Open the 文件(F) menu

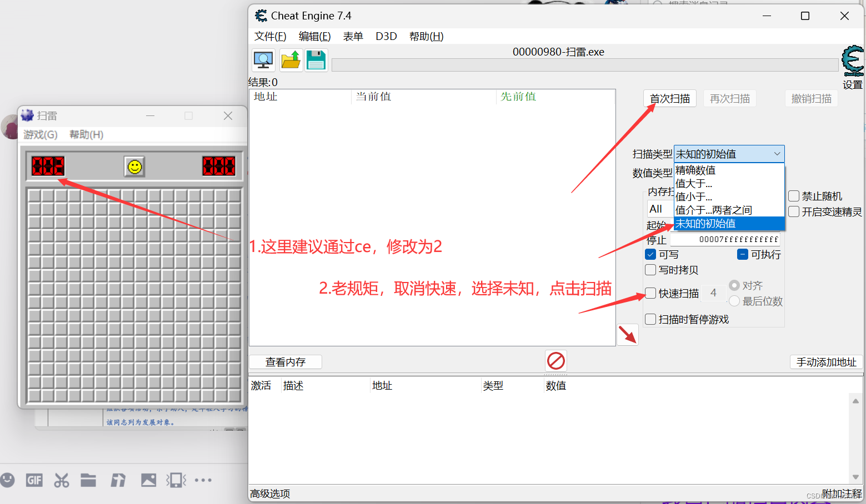point(271,36)
